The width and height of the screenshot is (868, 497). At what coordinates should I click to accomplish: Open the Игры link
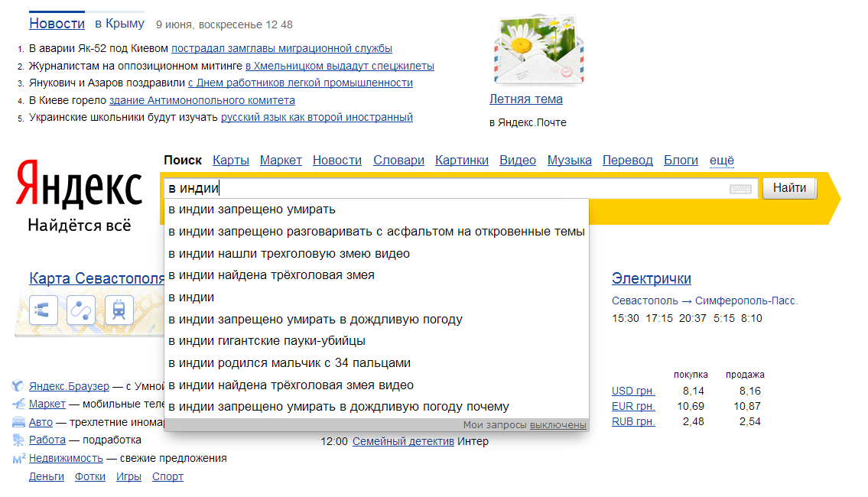coord(128,476)
